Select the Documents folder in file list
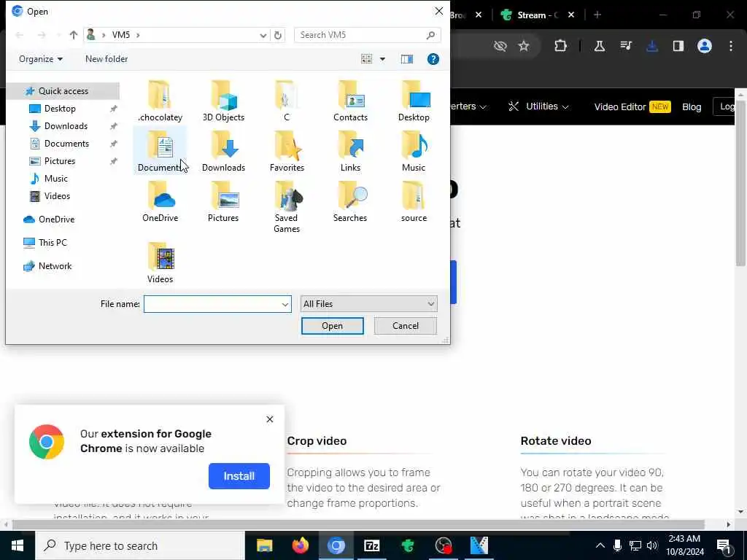This screenshot has height=560, width=747. pyautogui.click(x=160, y=152)
